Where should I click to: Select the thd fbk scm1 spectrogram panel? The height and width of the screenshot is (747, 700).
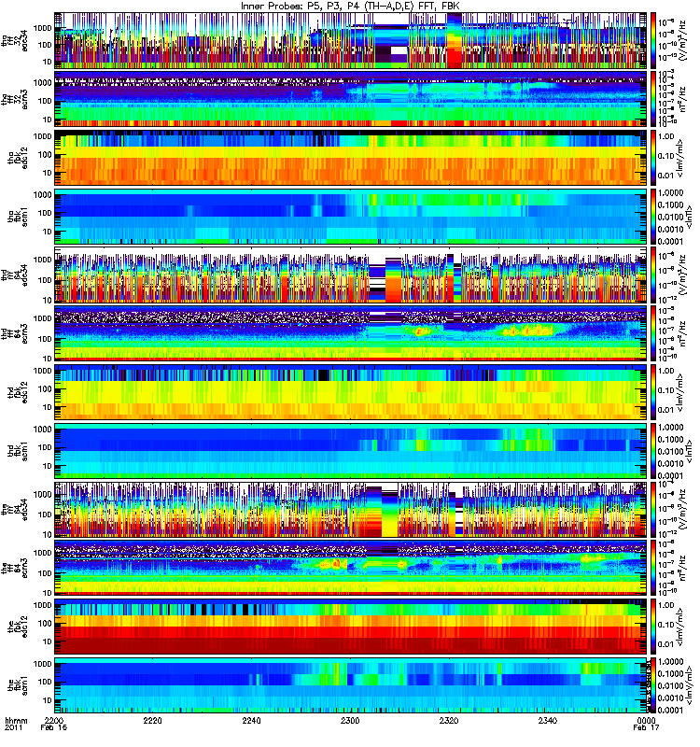[351, 451]
